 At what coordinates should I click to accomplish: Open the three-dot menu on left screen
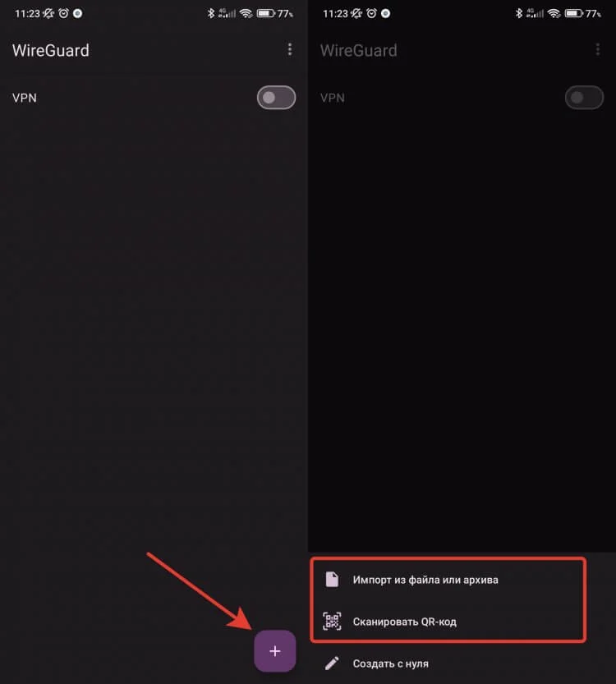coord(290,50)
